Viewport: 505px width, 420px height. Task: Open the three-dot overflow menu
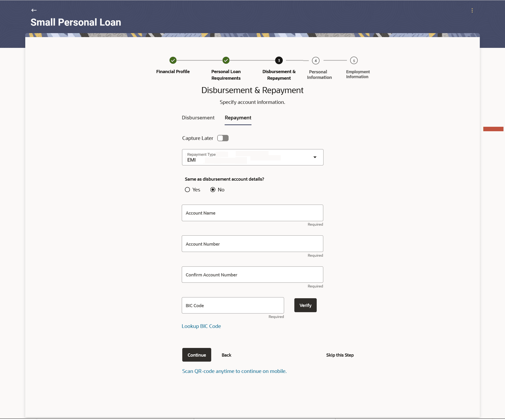[472, 10]
